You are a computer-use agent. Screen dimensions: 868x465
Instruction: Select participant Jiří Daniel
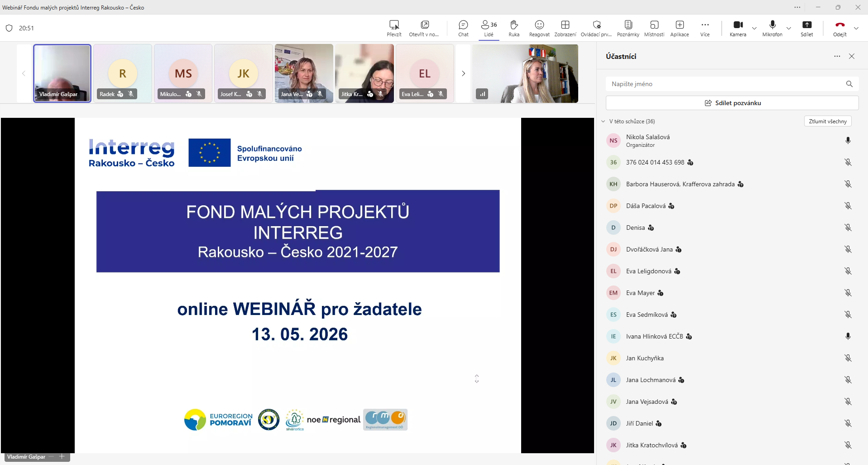coord(732,423)
